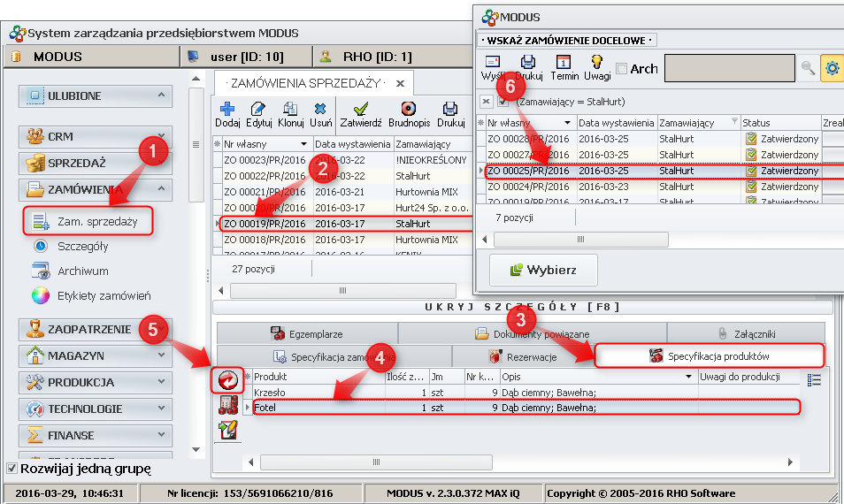
Task: Open the Nr własny column filter dropdown
Action: point(303,143)
